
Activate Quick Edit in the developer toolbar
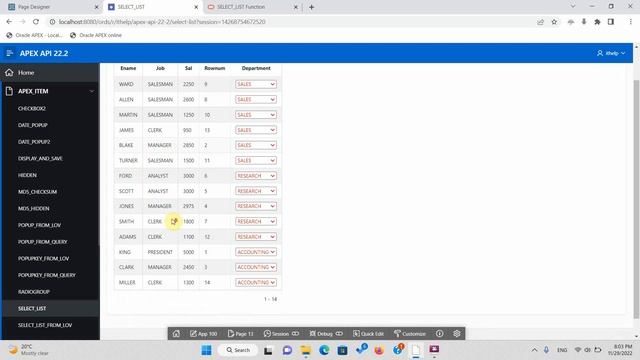pos(368,333)
